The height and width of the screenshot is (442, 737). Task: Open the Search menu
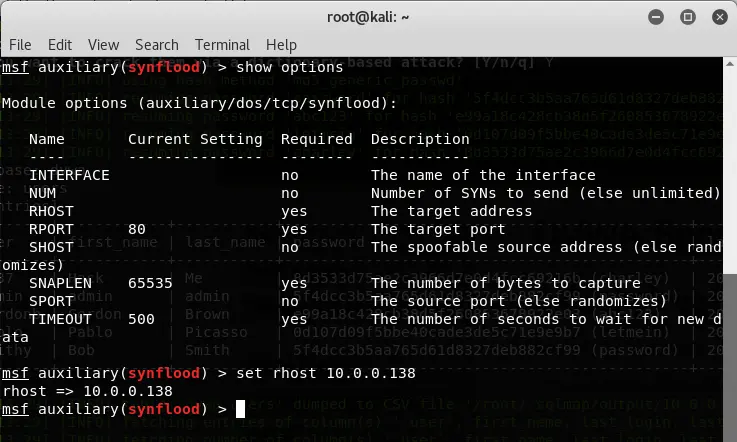(157, 45)
